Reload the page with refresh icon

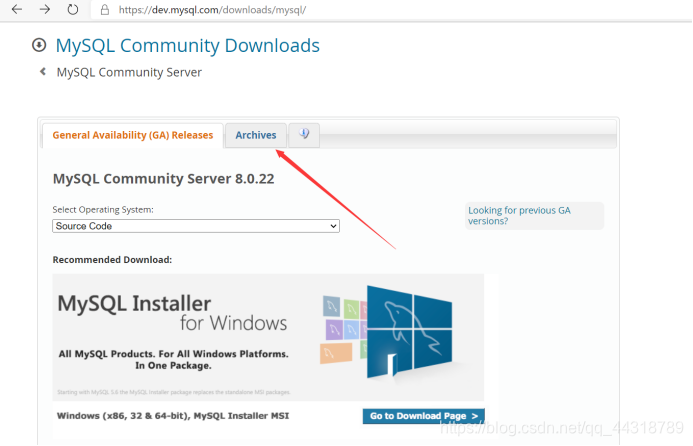click(73, 9)
